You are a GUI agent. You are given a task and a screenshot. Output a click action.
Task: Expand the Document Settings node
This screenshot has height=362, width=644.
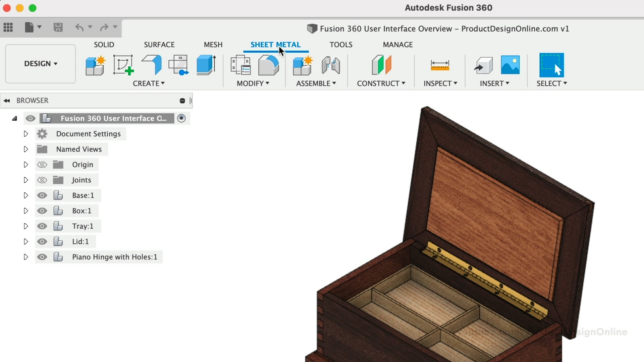coord(25,134)
